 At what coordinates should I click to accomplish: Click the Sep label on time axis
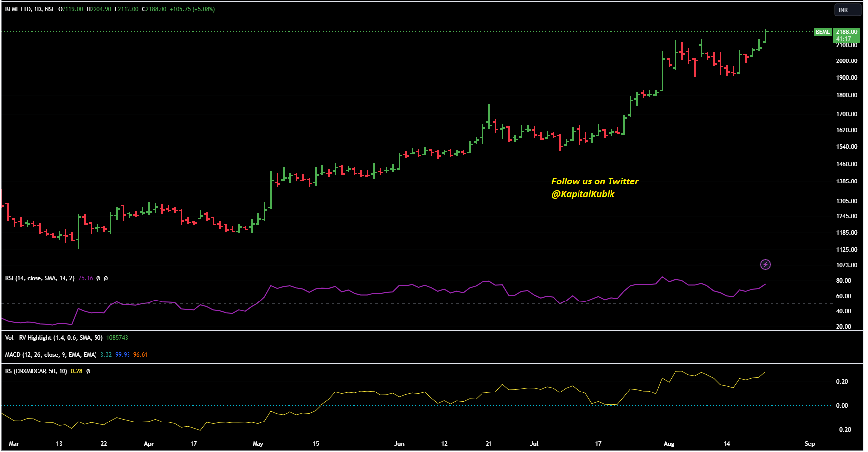(810, 444)
